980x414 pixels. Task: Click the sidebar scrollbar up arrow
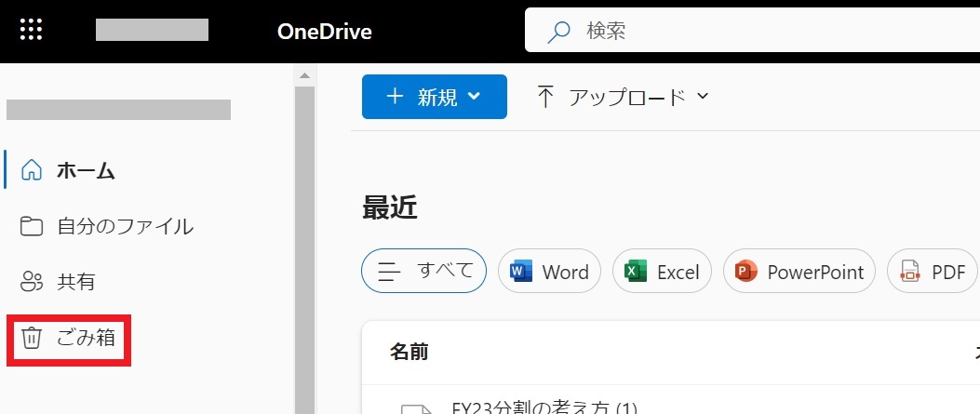(304, 76)
